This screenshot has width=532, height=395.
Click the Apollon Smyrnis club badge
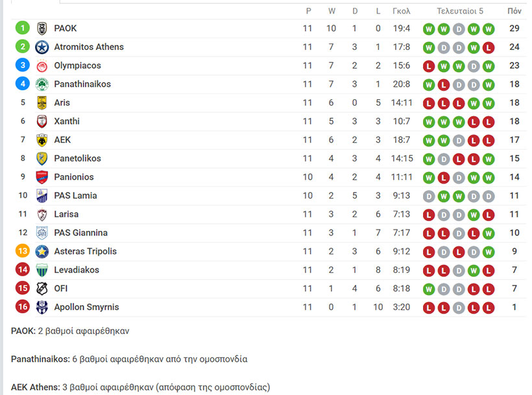tap(42, 307)
